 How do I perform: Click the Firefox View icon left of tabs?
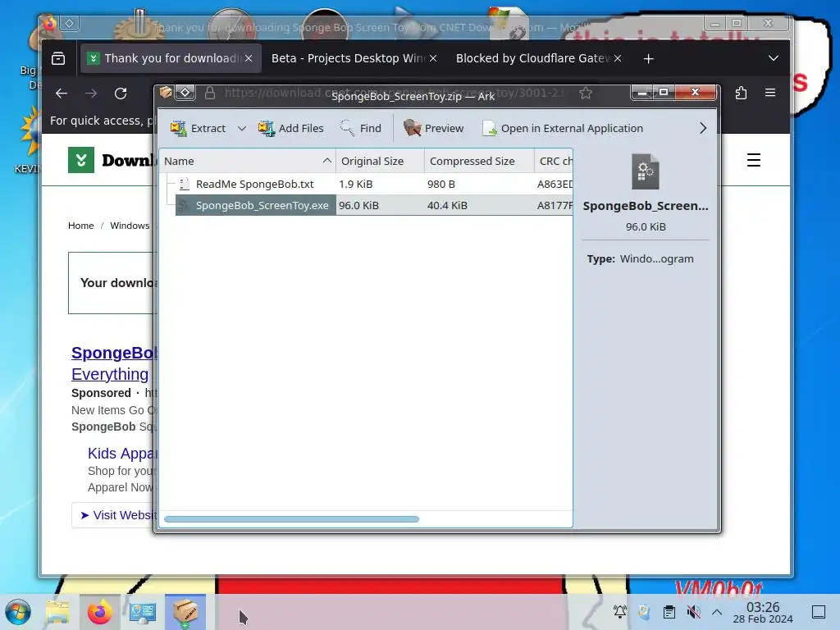point(58,58)
